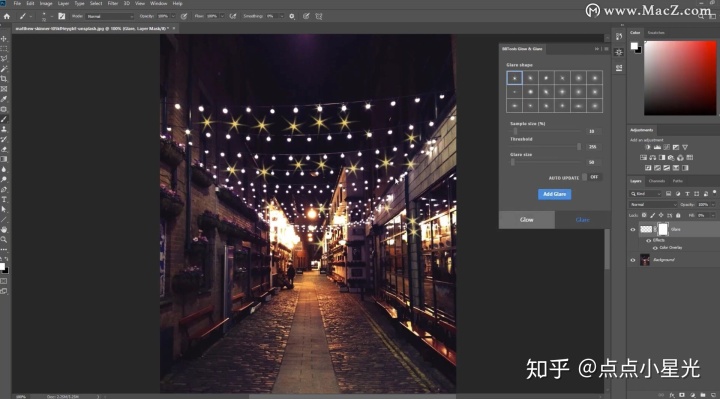
Task: Click the Lock all padlock icon
Action: coord(678,215)
